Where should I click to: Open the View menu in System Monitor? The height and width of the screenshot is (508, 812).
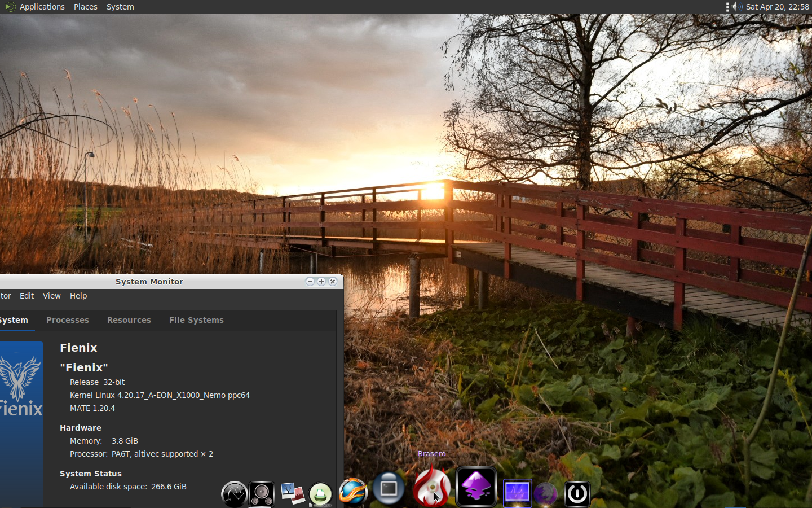coord(51,296)
